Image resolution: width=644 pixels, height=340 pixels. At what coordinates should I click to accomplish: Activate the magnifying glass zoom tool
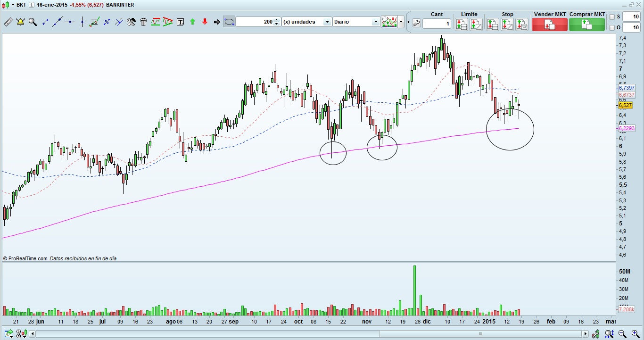[33, 22]
